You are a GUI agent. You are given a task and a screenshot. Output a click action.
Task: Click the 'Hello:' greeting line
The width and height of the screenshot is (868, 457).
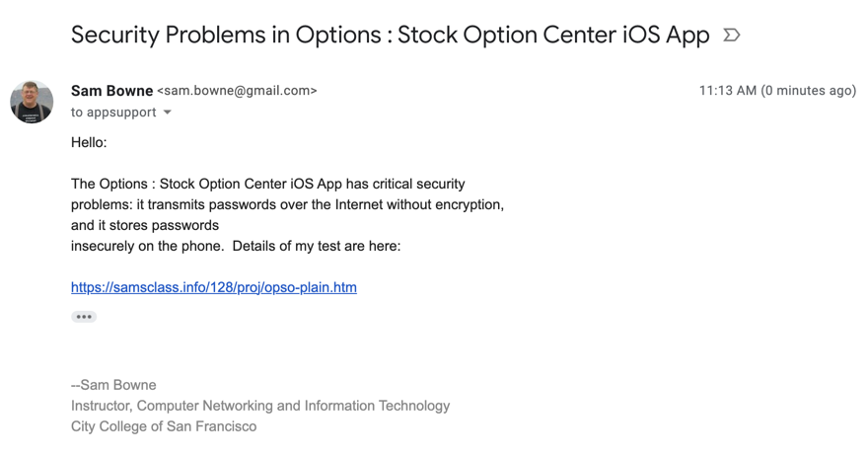[x=89, y=142]
